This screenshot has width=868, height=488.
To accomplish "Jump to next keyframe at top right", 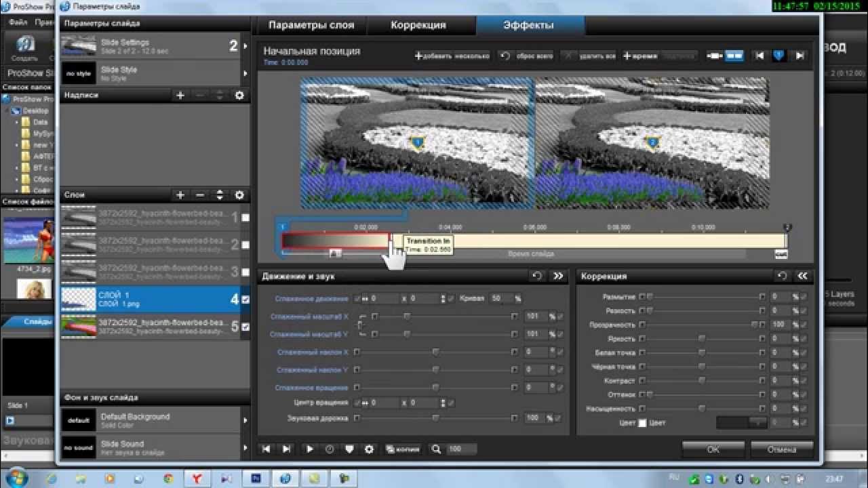I will (x=800, y=56).
